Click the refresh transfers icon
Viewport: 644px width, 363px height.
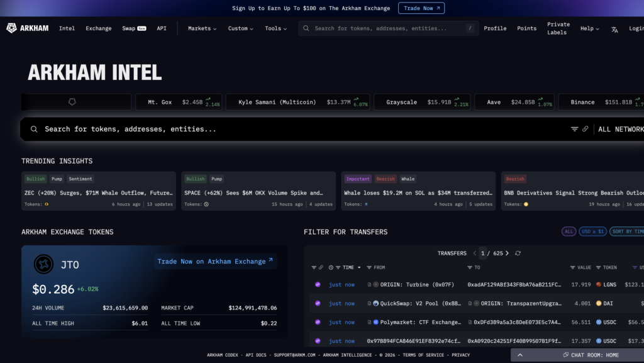click(518, 253)
